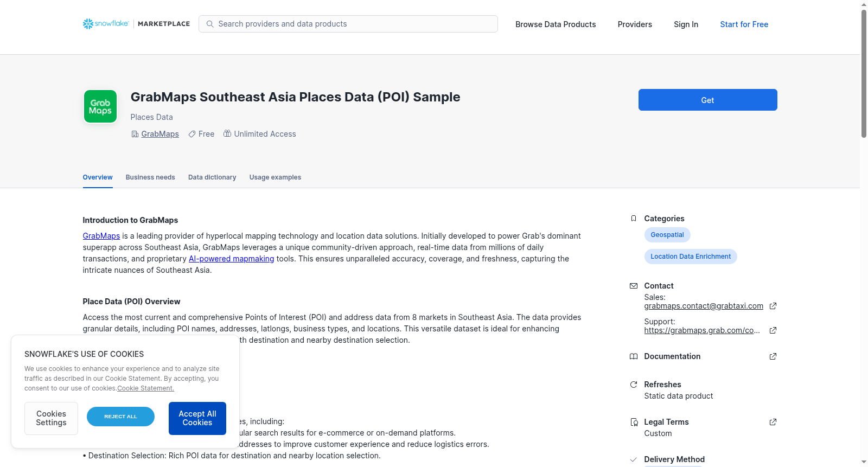Click the 'Custom' text under Legal Terms

658,433
